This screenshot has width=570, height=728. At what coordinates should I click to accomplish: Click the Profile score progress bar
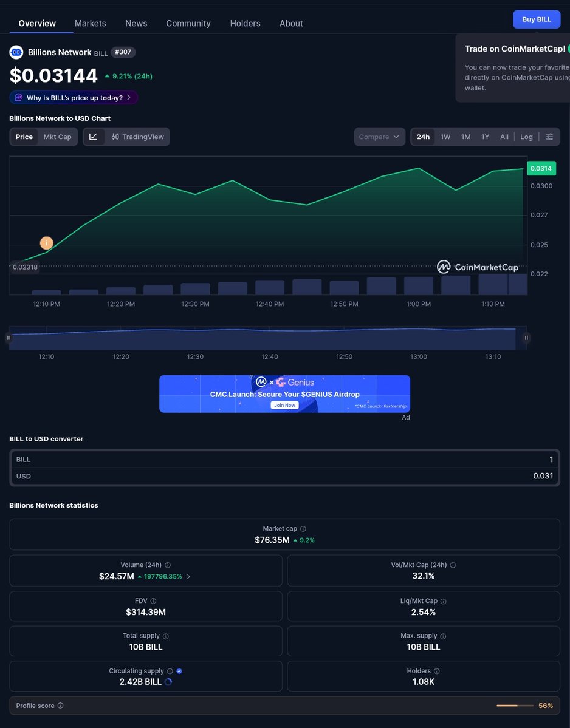click(x=515, y=706)
